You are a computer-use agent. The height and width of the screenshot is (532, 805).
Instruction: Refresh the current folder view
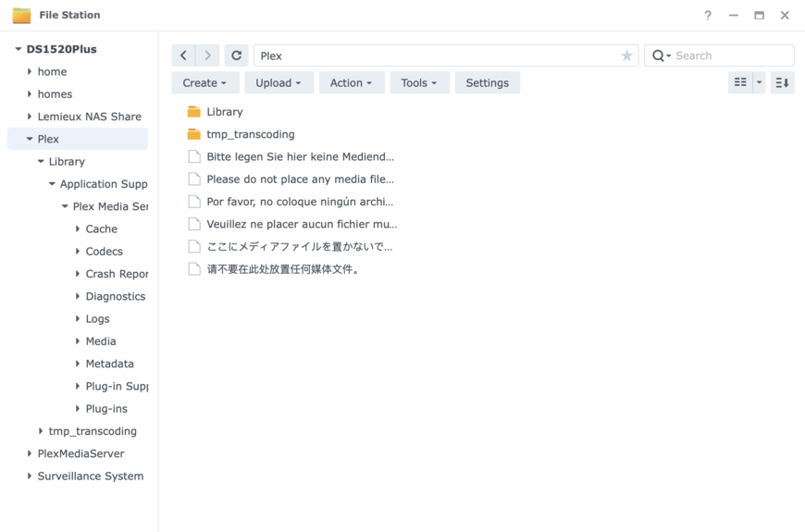[x=236, y=56]
